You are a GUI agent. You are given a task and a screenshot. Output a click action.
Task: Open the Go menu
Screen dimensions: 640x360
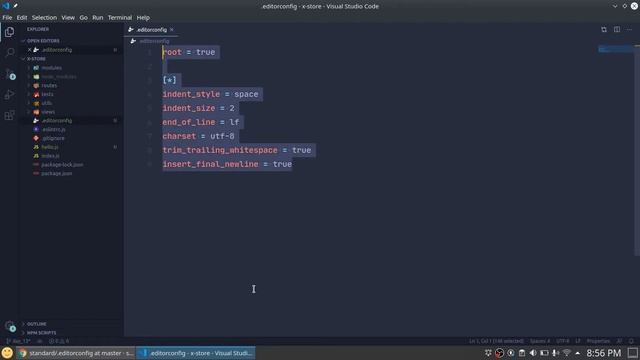(83, 18)
